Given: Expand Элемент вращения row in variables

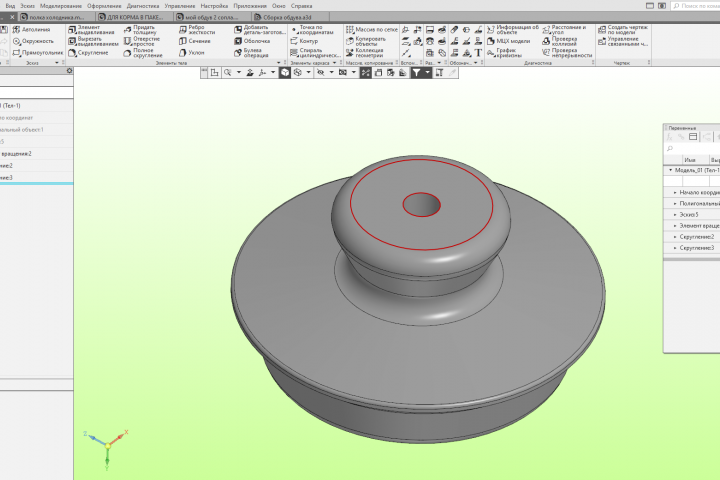Looking at the screenshot, I should (675, 226).
